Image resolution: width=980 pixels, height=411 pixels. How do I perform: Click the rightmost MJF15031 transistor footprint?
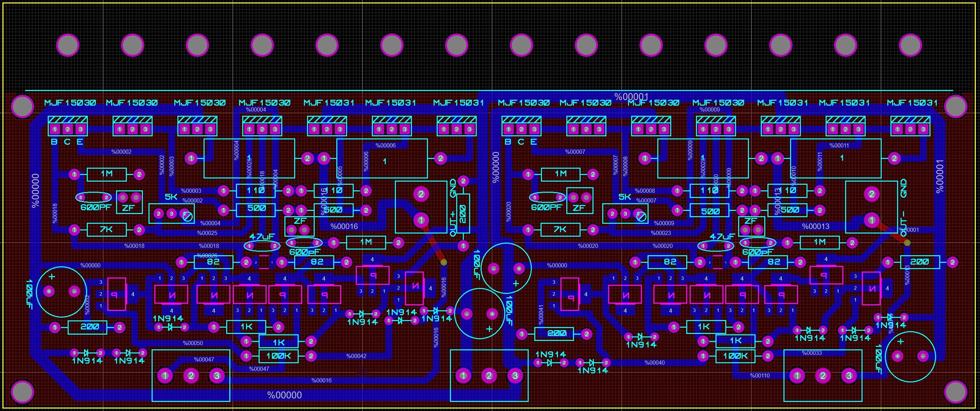tap(910, 126)
